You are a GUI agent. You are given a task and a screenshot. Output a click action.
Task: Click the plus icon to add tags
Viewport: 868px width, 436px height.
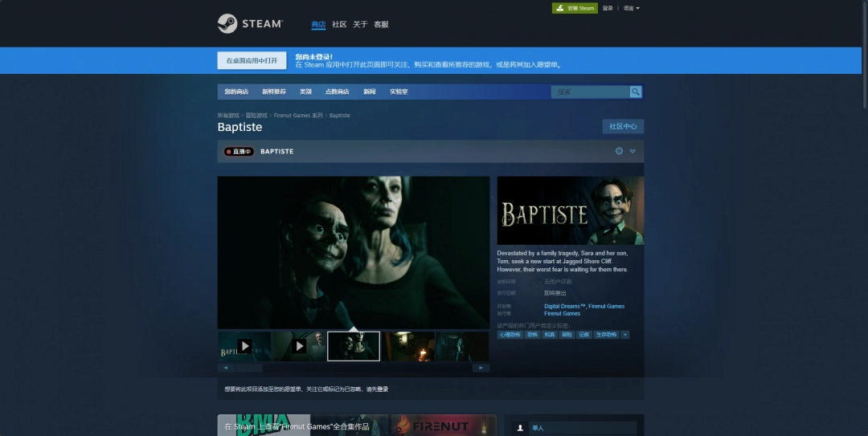point(625,334)
